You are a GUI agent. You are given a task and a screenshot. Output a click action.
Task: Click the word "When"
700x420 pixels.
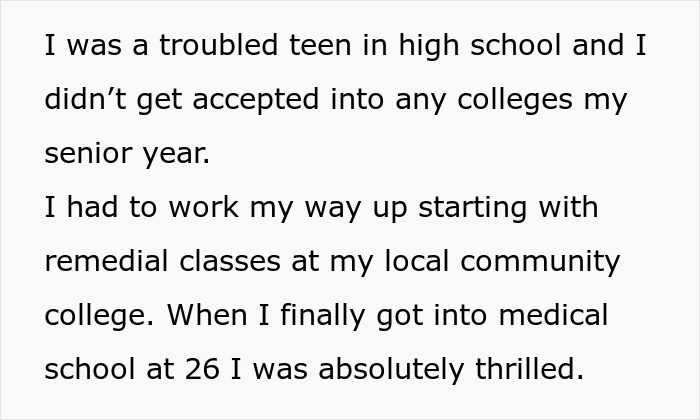point(203,317)
